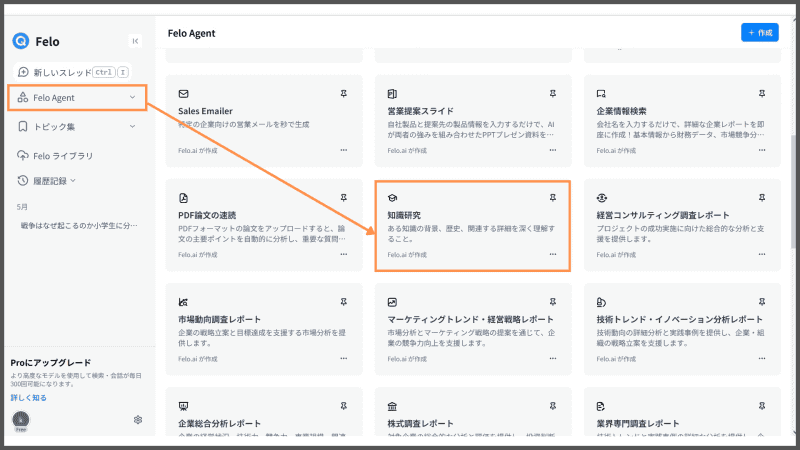Open the 株式調査レポート title
Image resolution: width=800 pixels, height=450 pixels.
pos(420,423)
